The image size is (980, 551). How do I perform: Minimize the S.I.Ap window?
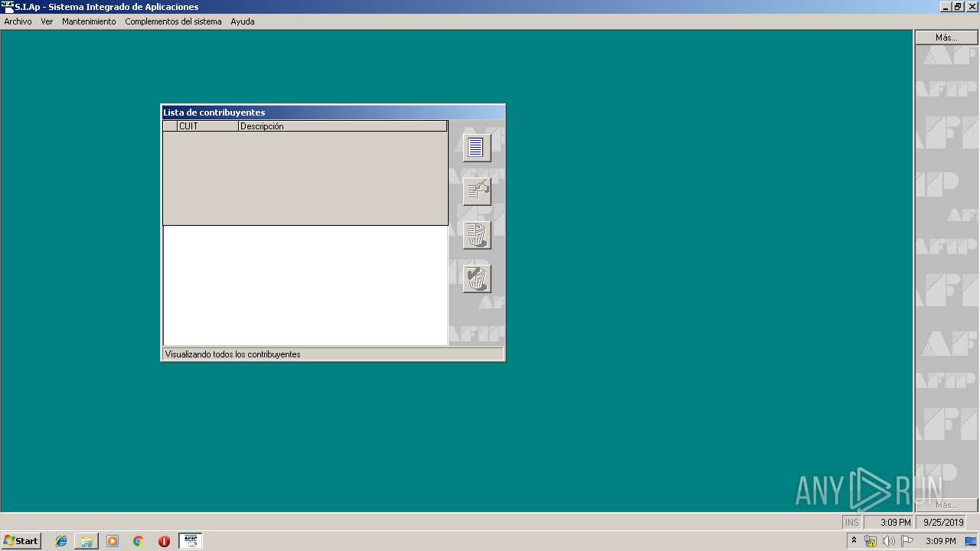pos(946,7)
